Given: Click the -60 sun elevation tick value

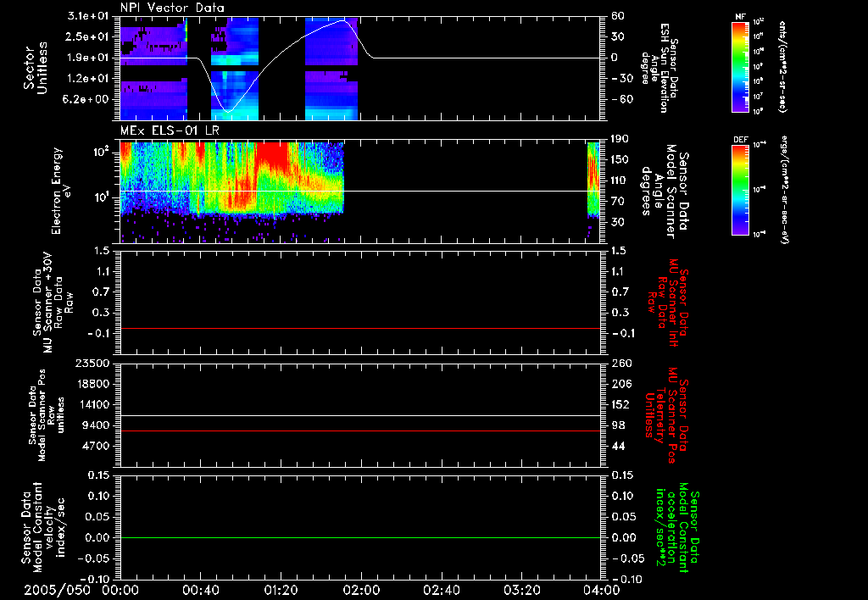Looking at the screenshot, I should tap(620, 99).
